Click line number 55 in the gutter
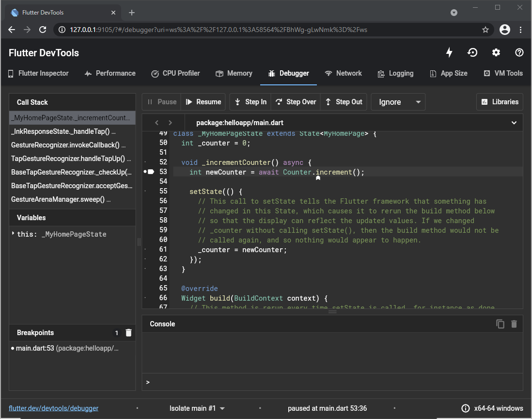The image size is (532, 419). [163, 191]
